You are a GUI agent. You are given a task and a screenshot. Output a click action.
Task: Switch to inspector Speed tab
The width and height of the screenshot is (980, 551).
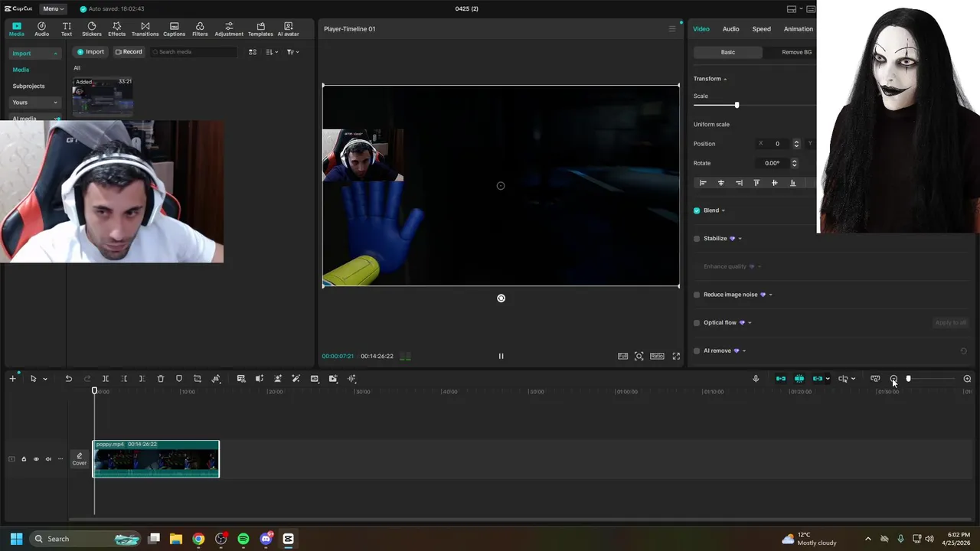(x=761, y=29)
